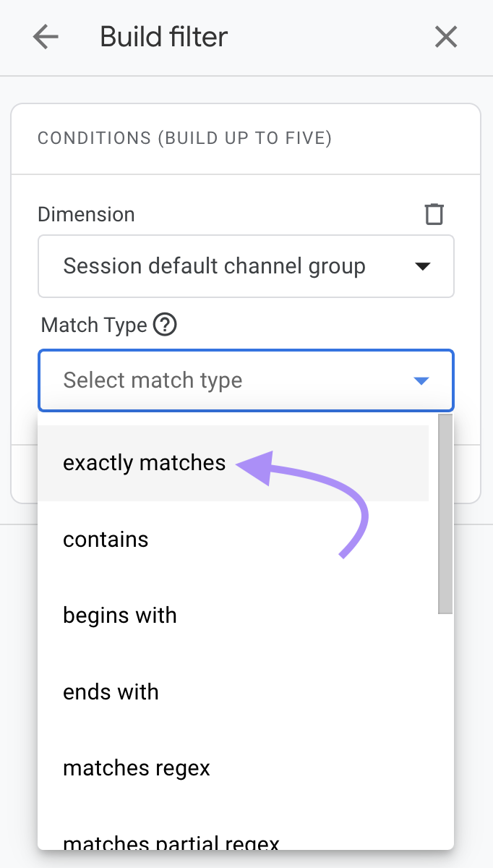This screenshot has width=493, height=868.
Task: Choose matches regex option
Action: [x=136, y=768]
